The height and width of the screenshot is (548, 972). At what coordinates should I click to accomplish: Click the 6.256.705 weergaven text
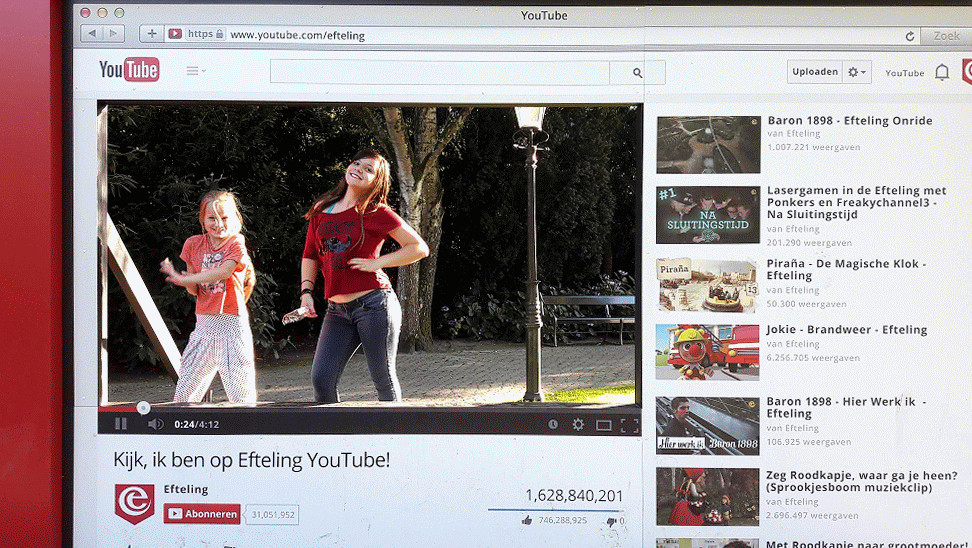point(813,358)
